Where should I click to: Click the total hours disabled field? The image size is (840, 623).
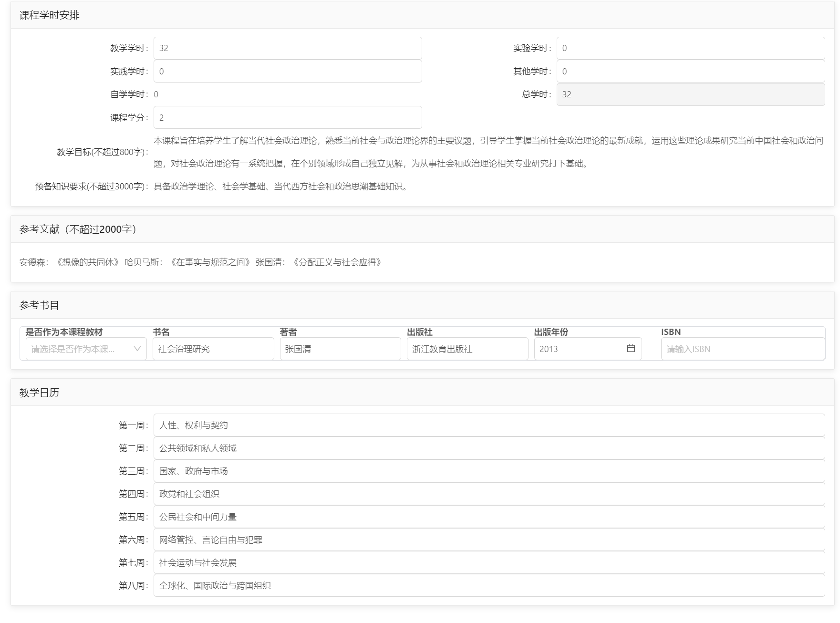(x=690, y=94)
